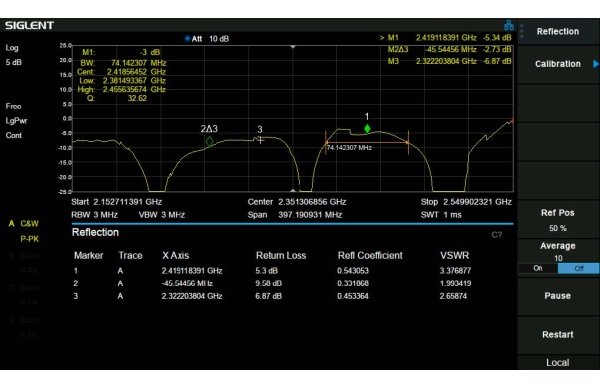Click the SWT 1 ms readout
This screenshot has height=390, width=600.
[441, 215]
